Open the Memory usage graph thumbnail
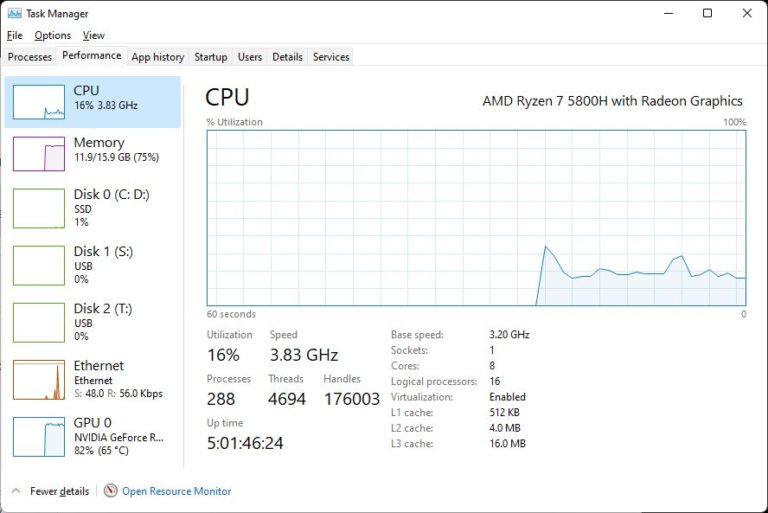This screenshot has height=513, width=768. 39,154
